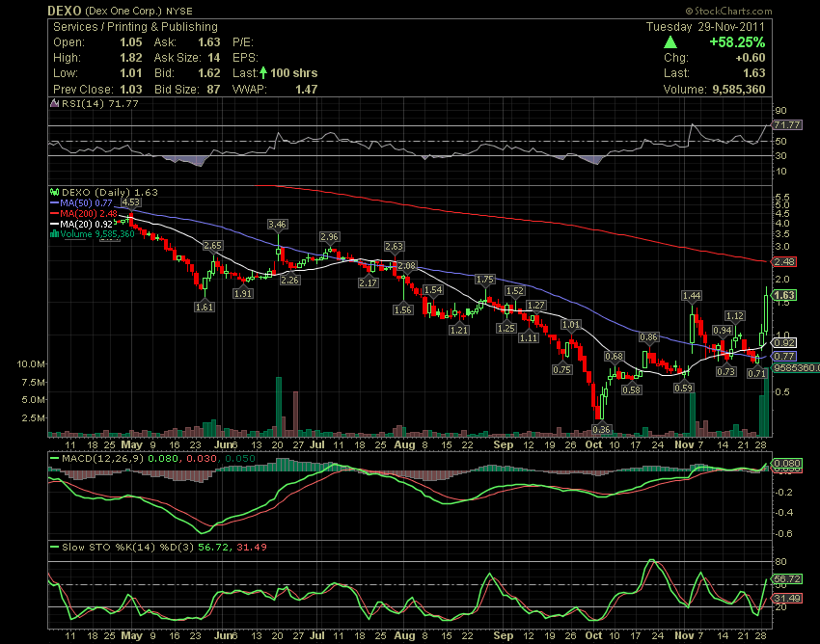The width and height of the screenshot is (820, 644).
Task: Click the Aug label on upper date axis
Action: (x=405, y=444)
